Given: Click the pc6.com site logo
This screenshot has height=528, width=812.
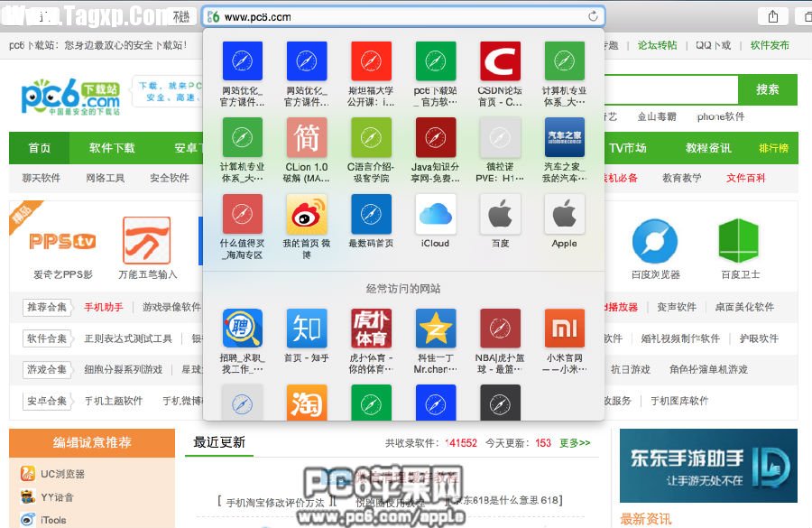Looking at the screenshot, I should [x=70, y=97].
